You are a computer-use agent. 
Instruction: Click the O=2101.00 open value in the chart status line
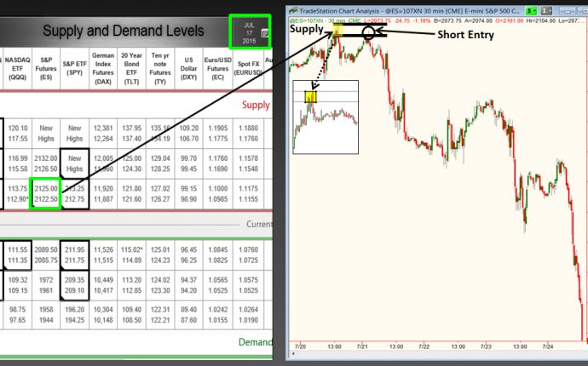[509, 20]
